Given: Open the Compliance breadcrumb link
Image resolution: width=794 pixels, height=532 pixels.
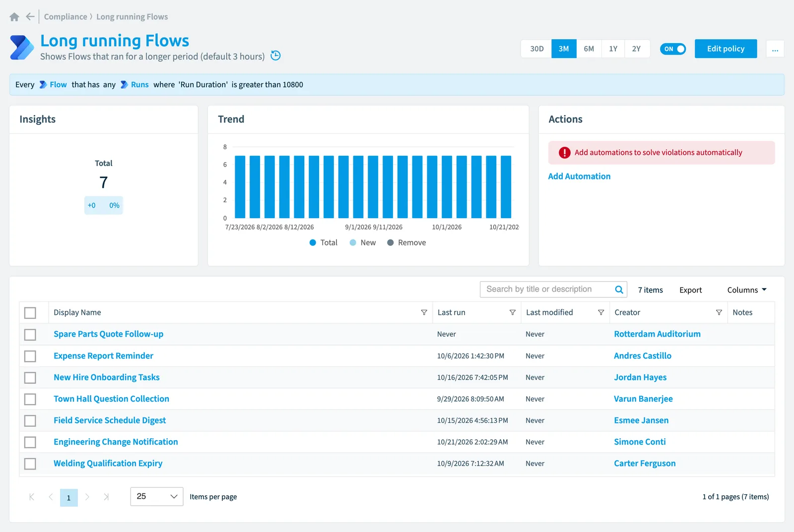Looking at the screenshot, I should tap(66, 17).
